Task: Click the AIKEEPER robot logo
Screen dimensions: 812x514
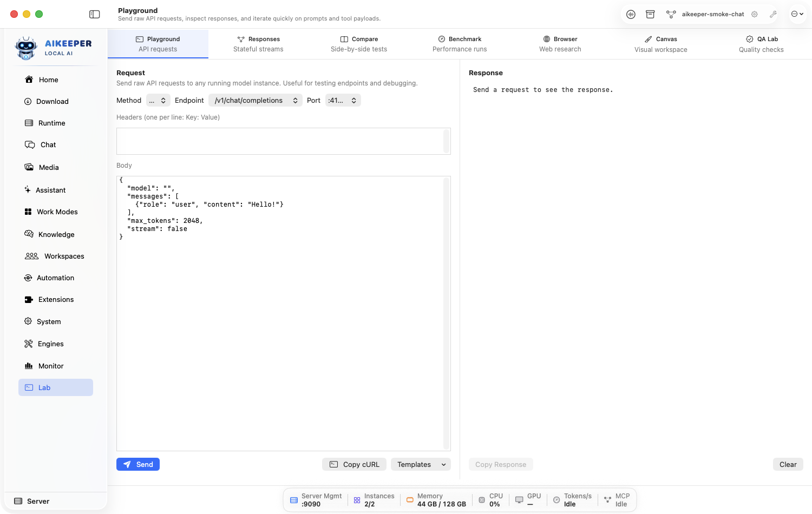Action: [x=26, y=48]
